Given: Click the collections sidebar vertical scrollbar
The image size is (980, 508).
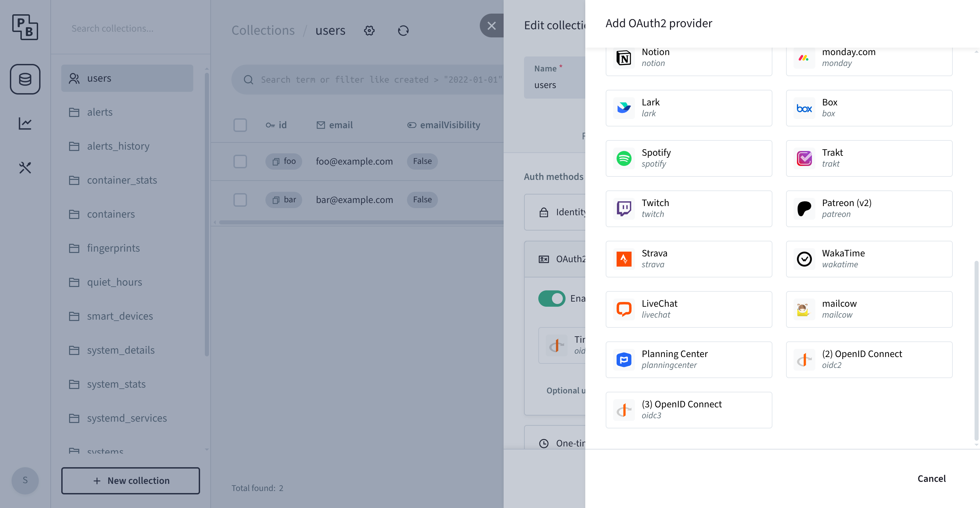Looking at the screenshot, I should [x=207, y=215].
